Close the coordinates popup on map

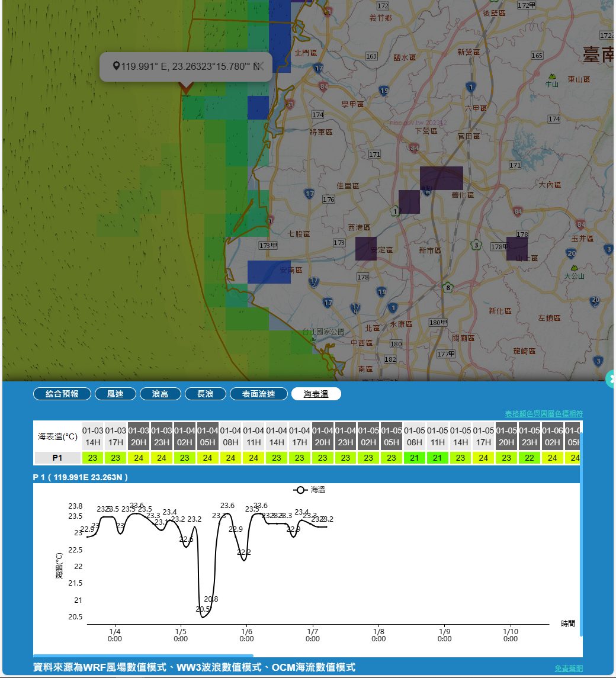click(259, 66)
